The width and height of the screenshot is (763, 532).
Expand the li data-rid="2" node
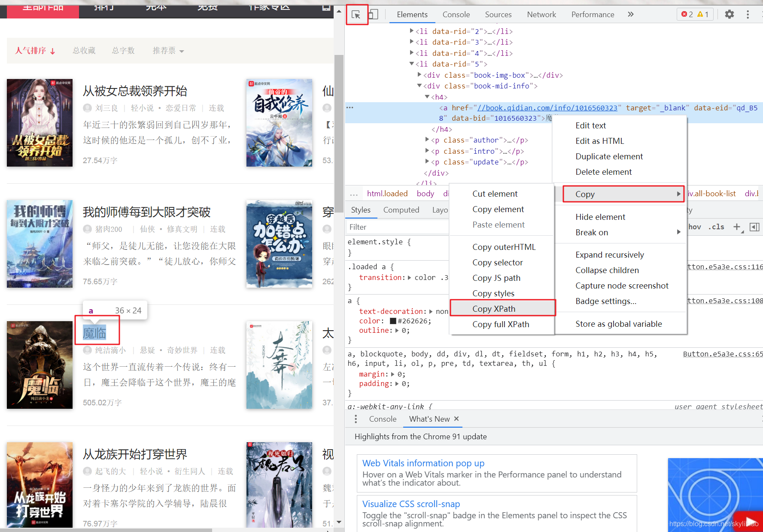412,30
